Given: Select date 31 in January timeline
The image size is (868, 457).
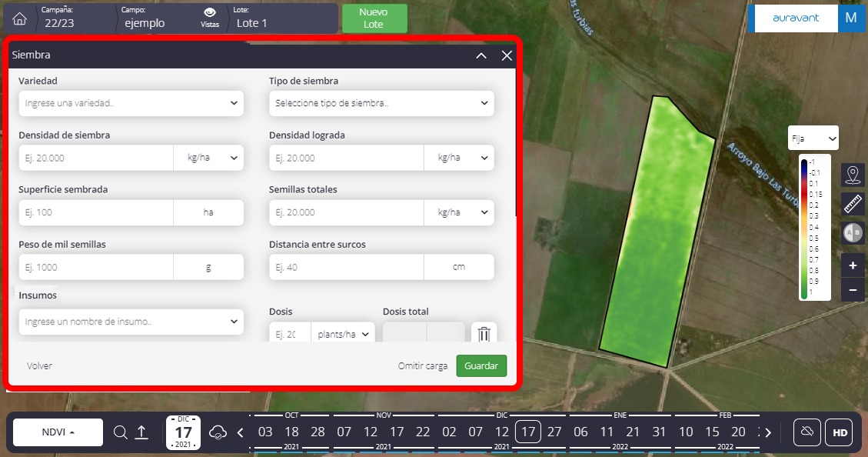Looking at the screenshot, I should point(659,432).
